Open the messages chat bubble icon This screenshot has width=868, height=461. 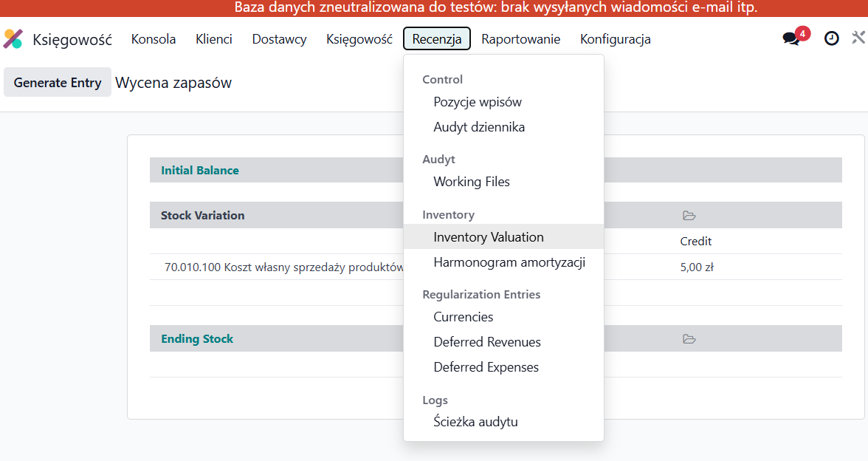click(790, 39)
